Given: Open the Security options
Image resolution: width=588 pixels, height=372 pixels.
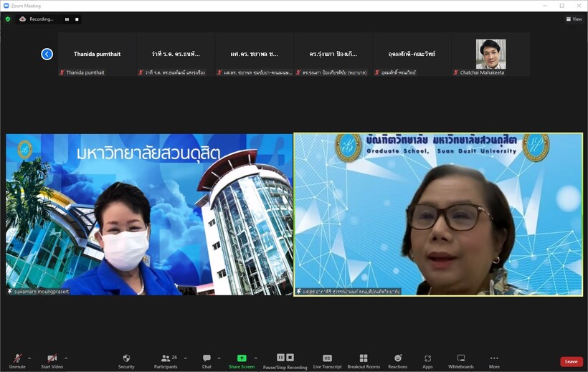Looking at the screenshot, I should (x=126, y=359).
